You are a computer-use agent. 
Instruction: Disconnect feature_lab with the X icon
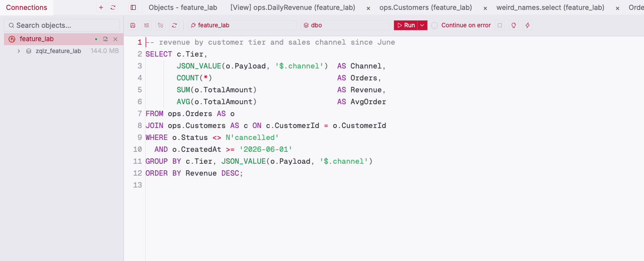pyautogui.click(x=115, y=39)
